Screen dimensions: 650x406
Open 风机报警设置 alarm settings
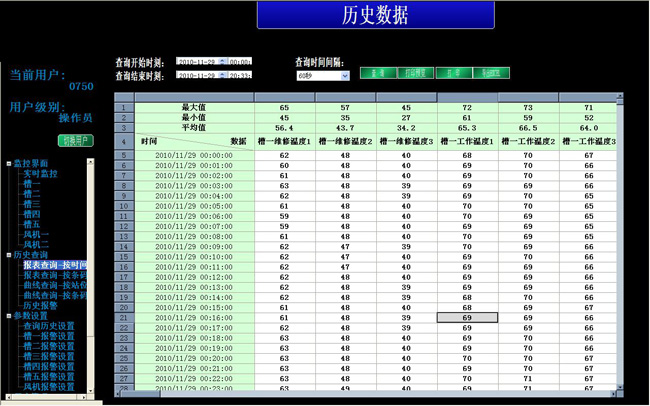click(x=49, y=387)
